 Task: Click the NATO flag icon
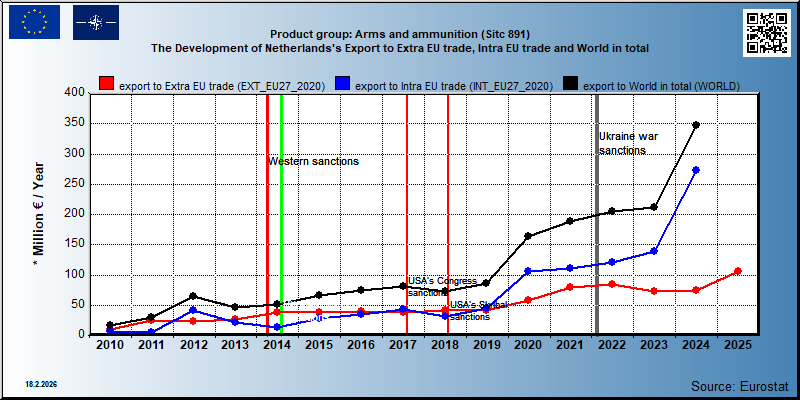[x=96, y=22]
